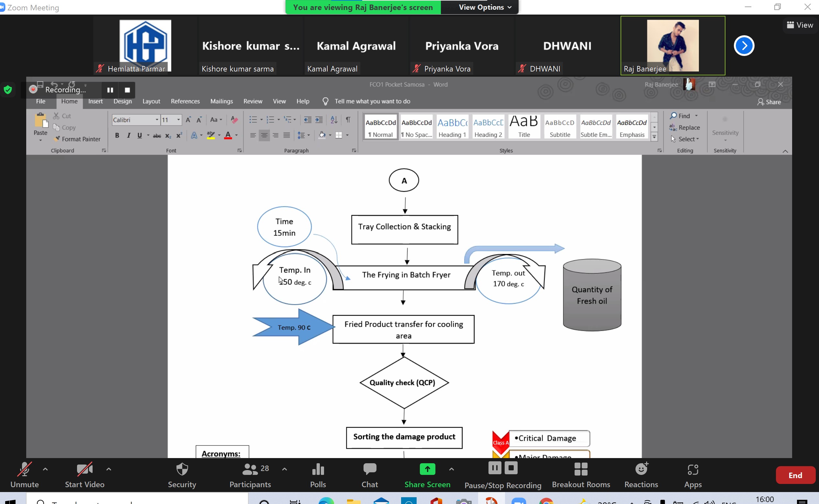Click Increase Indent icon
Image resolution: width=819 pixels, height=504 pixels.
coord(319,120)
